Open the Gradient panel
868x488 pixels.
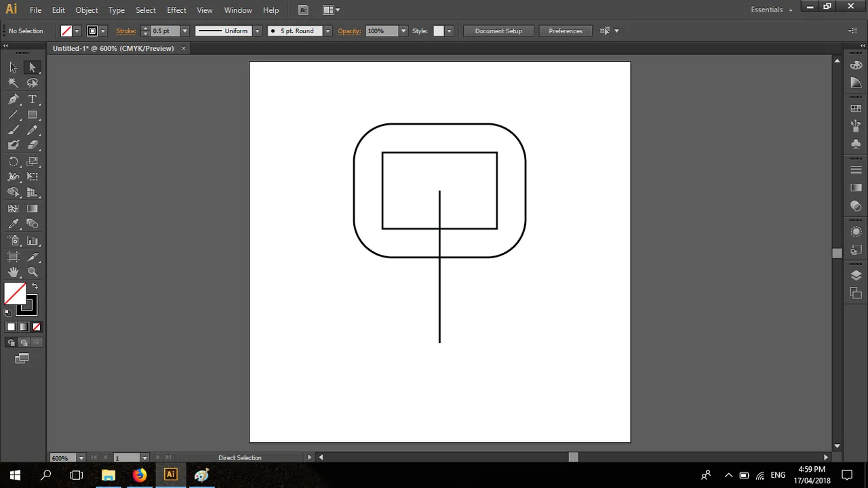(x=856, y=188)
